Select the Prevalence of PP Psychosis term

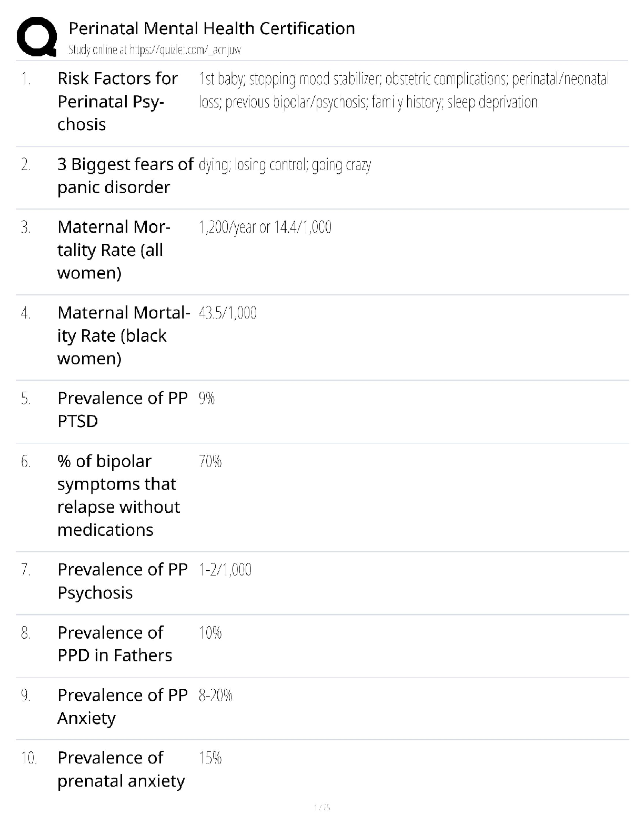click(x=122, y=581)
